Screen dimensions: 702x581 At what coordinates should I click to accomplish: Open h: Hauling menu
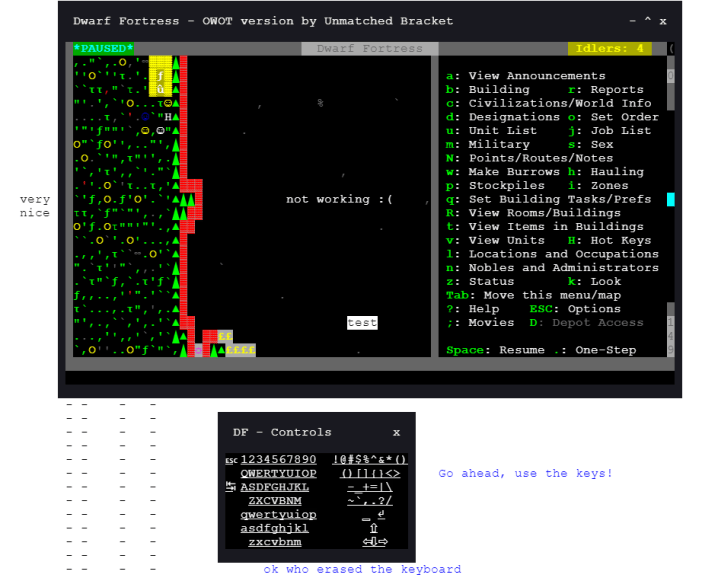[606, 172]
